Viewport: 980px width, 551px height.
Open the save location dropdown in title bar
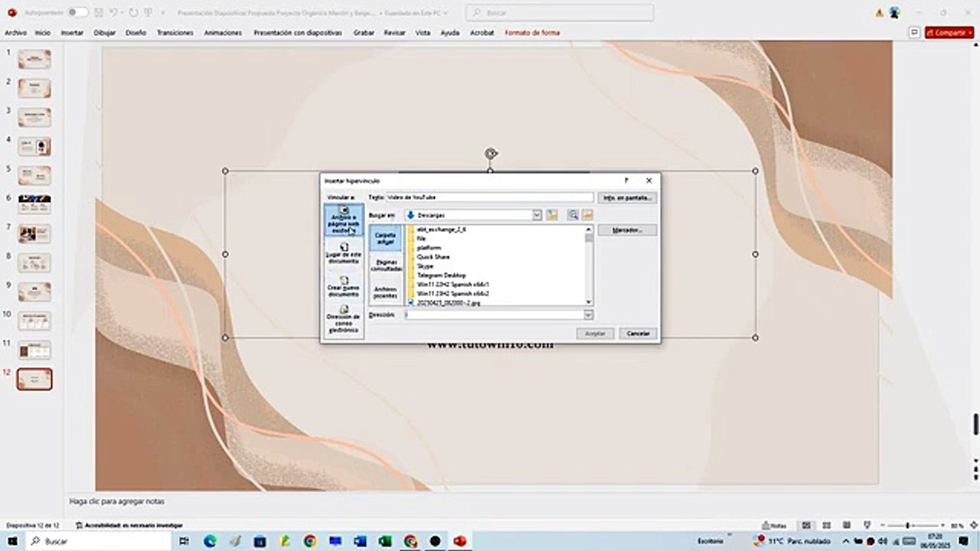pos(446,13)
